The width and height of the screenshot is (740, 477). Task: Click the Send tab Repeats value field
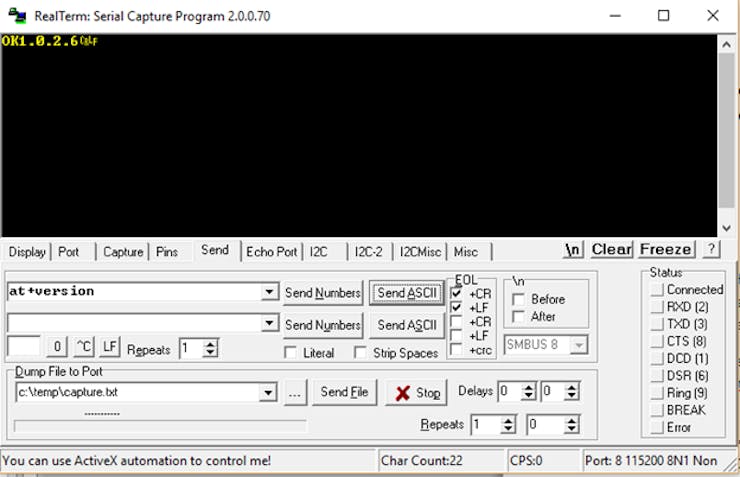point(191,349)
